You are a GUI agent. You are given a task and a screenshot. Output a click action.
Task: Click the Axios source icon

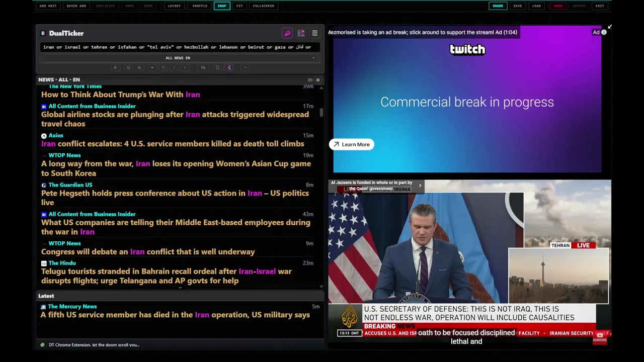coord(44,136)
